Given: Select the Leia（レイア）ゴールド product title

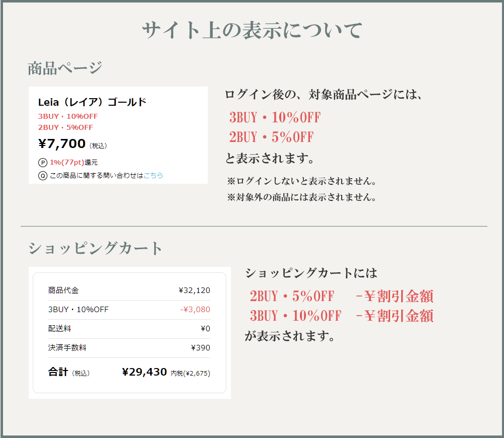Looking at the screenshot, I should (x=92, y=102).
